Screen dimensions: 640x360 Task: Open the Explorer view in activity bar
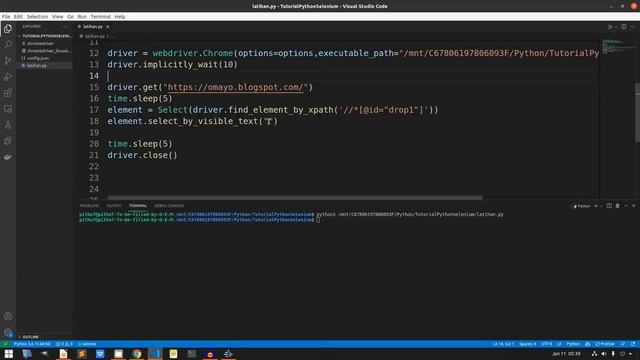coord(8,29)
